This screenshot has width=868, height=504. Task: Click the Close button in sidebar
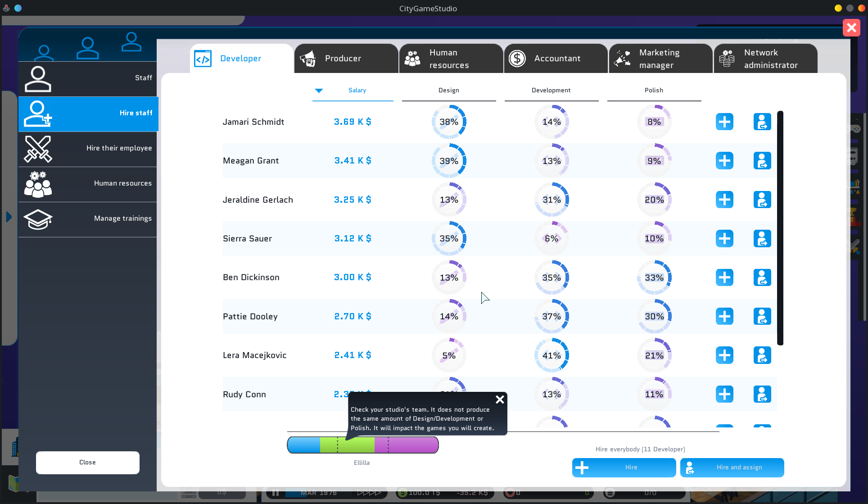point(88,463)
